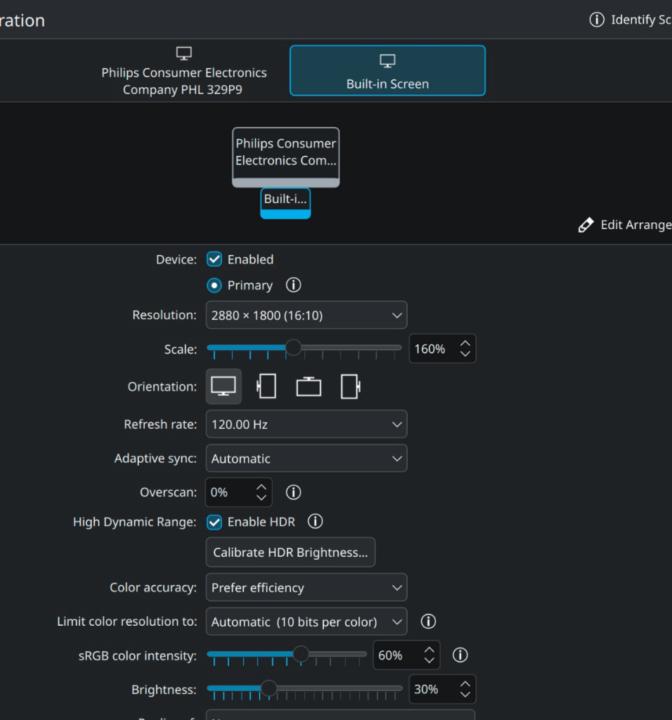The height and width of the screenshot is (720, 672).
Task: Expand the Refresh rate dropdown
Action: 306,424
